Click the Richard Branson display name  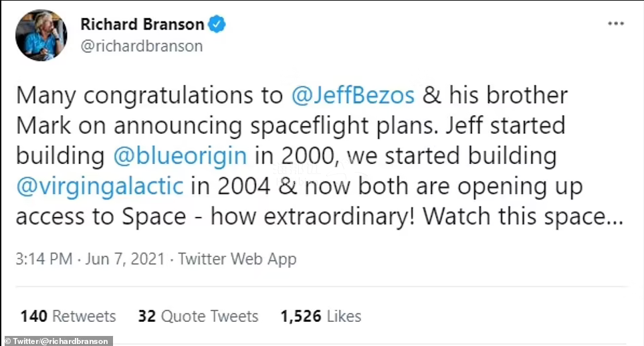click(x=142, y=25)
